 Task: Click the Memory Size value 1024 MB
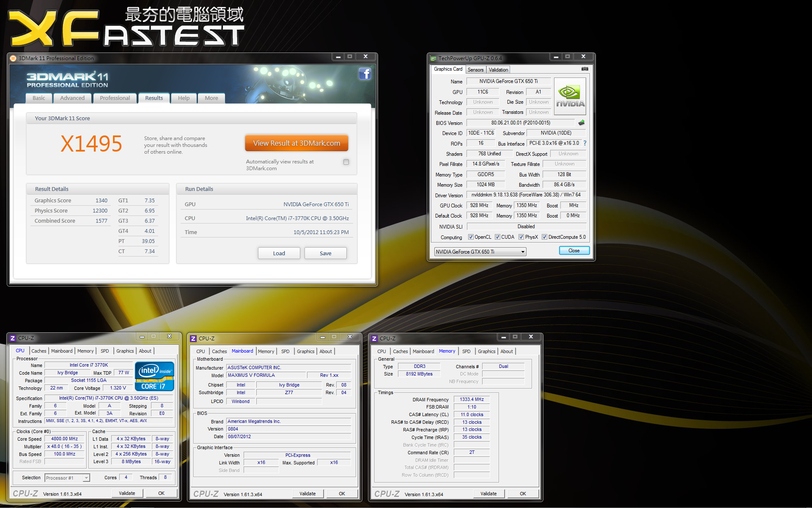[x=486, y=185]
